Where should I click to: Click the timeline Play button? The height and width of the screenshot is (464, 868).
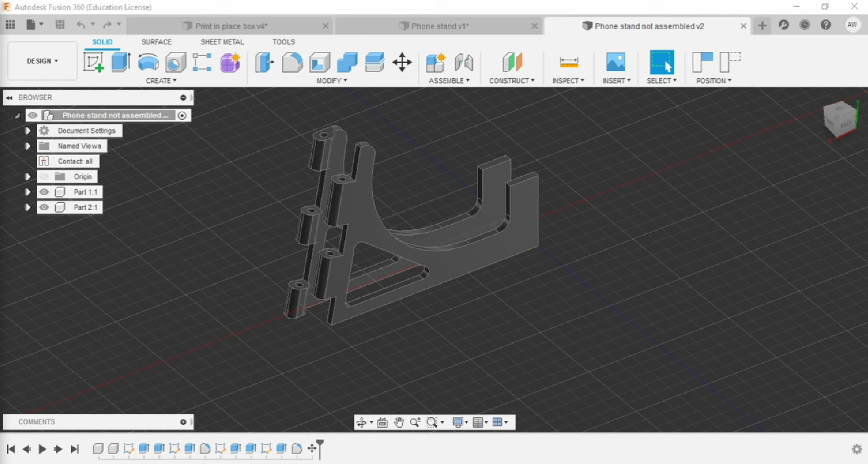42,449
